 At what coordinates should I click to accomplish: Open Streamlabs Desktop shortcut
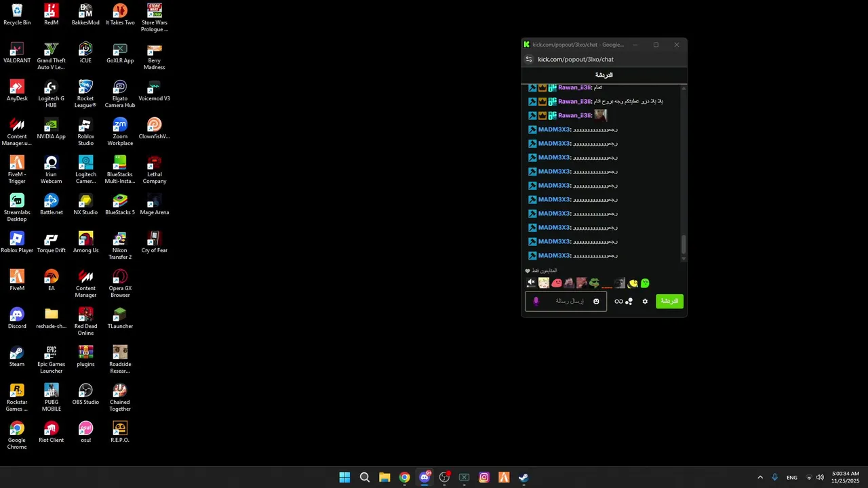[17, 208]
